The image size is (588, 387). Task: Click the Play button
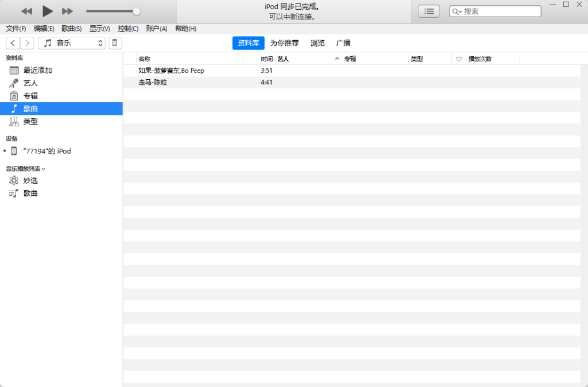pos(48,11)
